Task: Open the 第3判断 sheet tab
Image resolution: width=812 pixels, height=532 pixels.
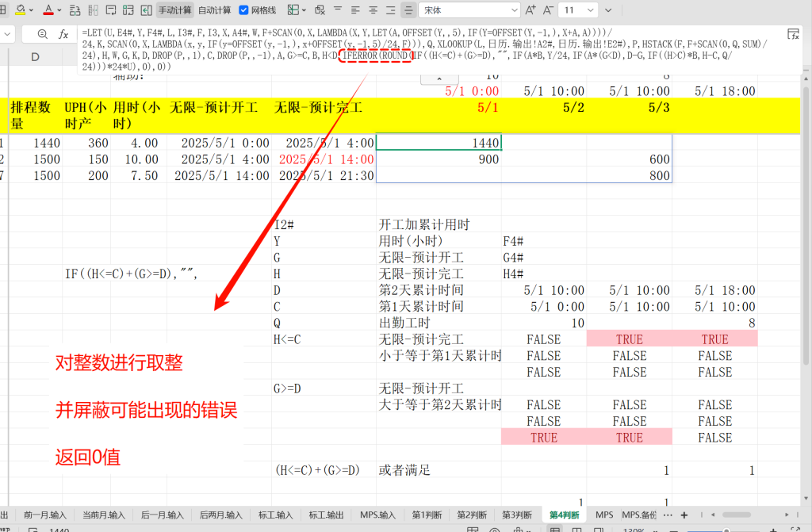Action: click(x=517, y=515)
